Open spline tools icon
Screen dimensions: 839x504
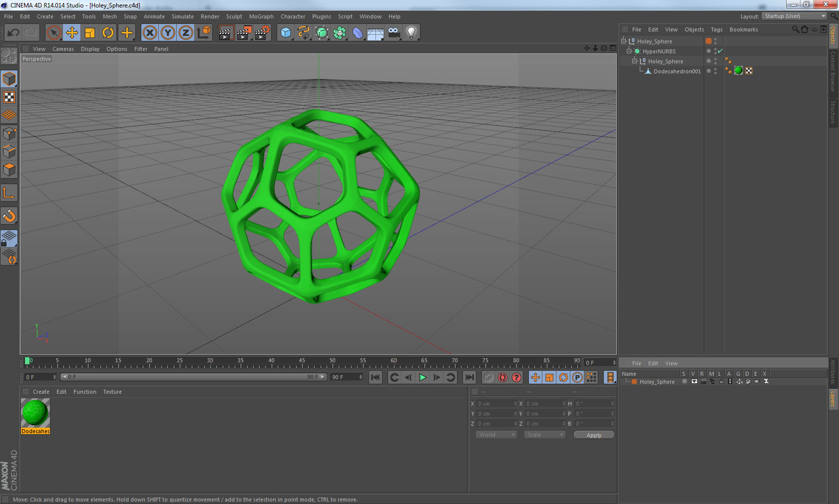[304, 33]
